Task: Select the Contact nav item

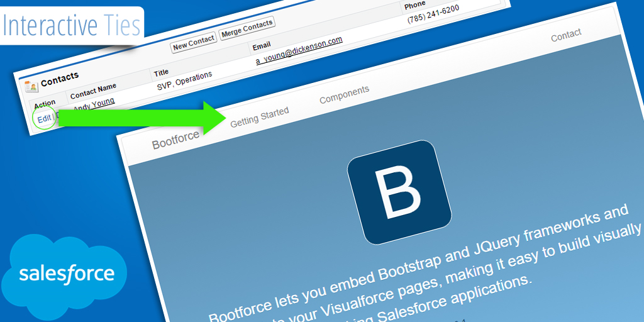Action: [x=566, y=35]
